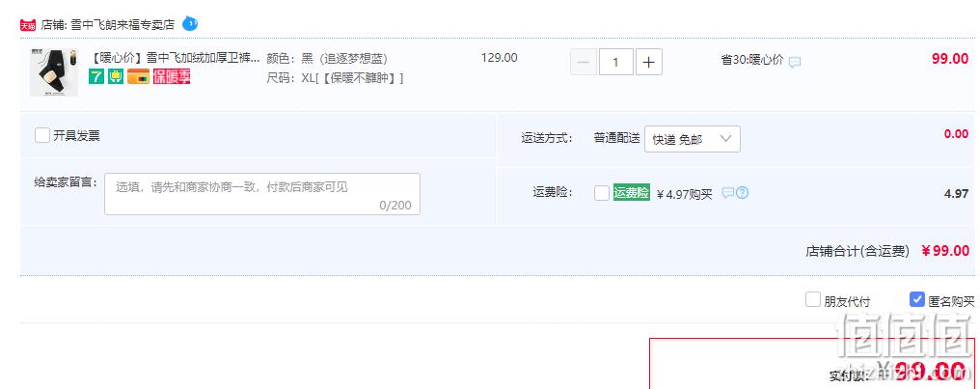Open the blue Wangwang chat icon beside store name
Image resolution: width=980 pixels, height=389 pixels.
click(x=190, y=24)
